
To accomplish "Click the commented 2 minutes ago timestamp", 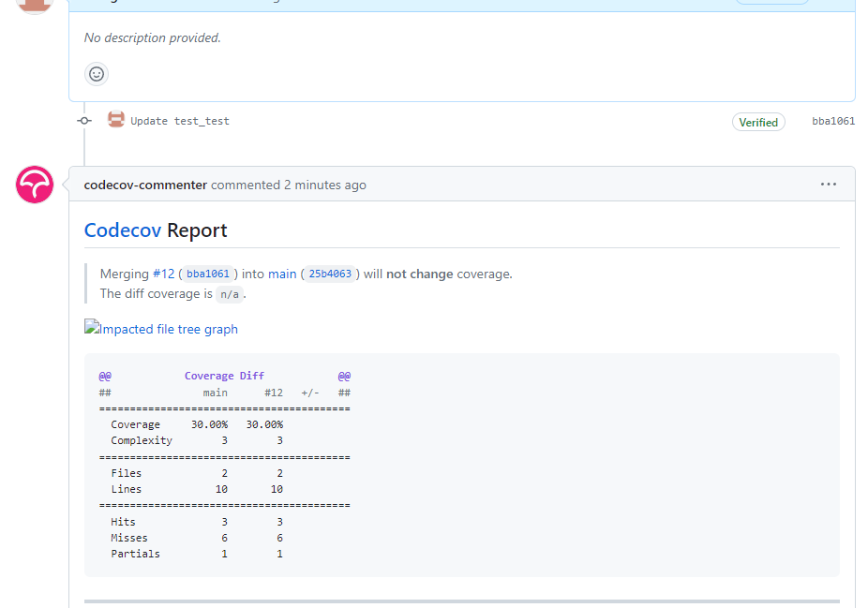I will pyautogui.click(x=289, y=185).
